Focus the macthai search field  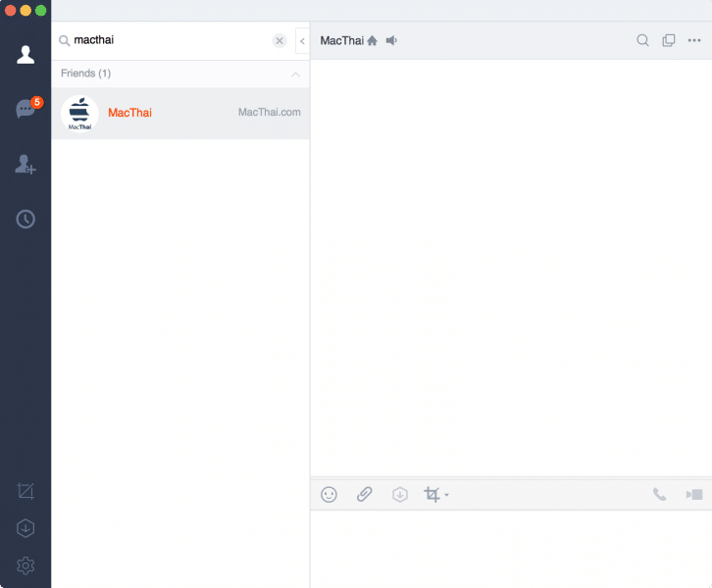[x=172, y=40]
